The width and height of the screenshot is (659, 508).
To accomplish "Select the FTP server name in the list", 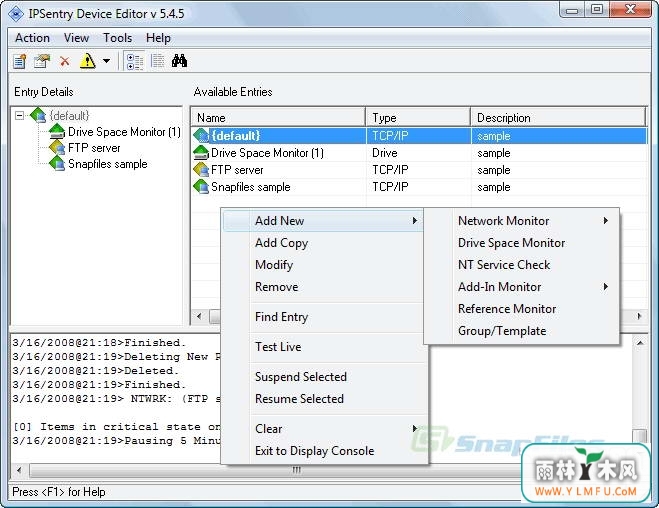I will (237, 170).
